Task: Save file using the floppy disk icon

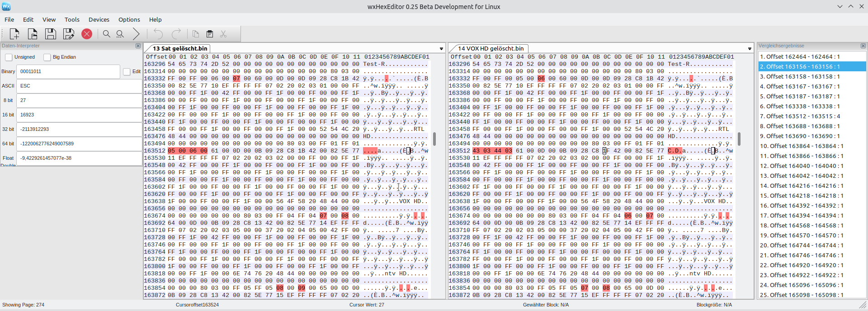Action: pyautogui.click(x=51, y=34)
